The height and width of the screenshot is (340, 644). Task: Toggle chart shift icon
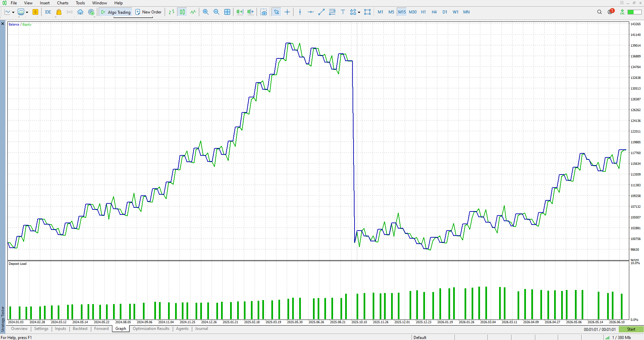(251, 12)
